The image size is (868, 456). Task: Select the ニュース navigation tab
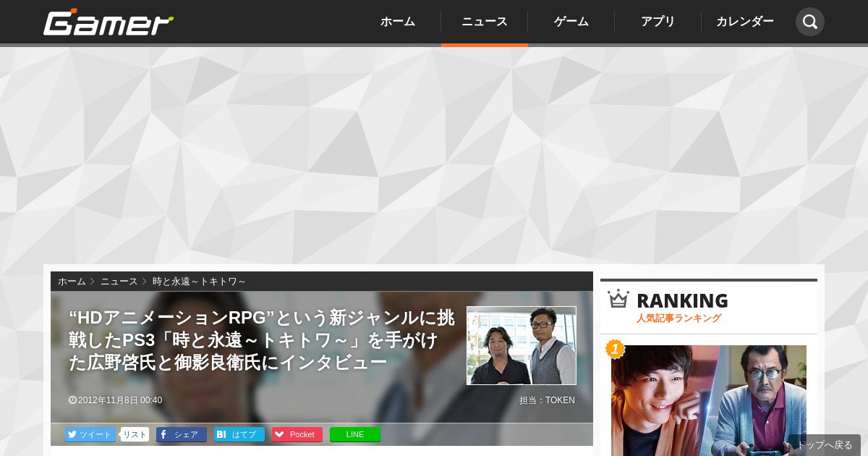coord(485,22)
